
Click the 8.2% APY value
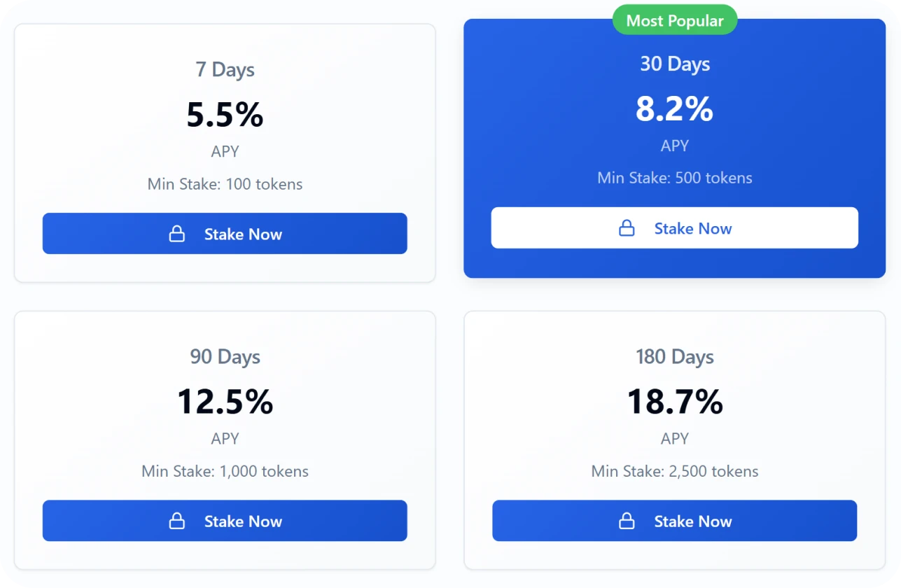coord(674,109)
